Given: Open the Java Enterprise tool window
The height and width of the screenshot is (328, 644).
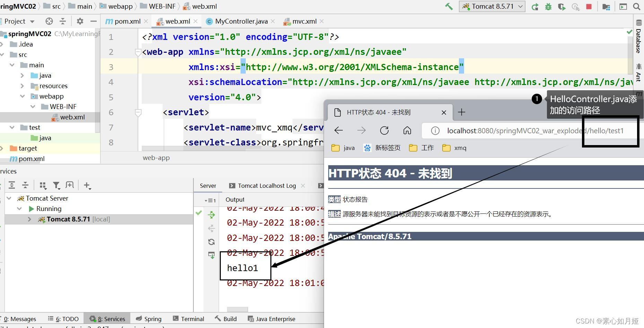Looking at the screenshot, I should coord(272,319).
